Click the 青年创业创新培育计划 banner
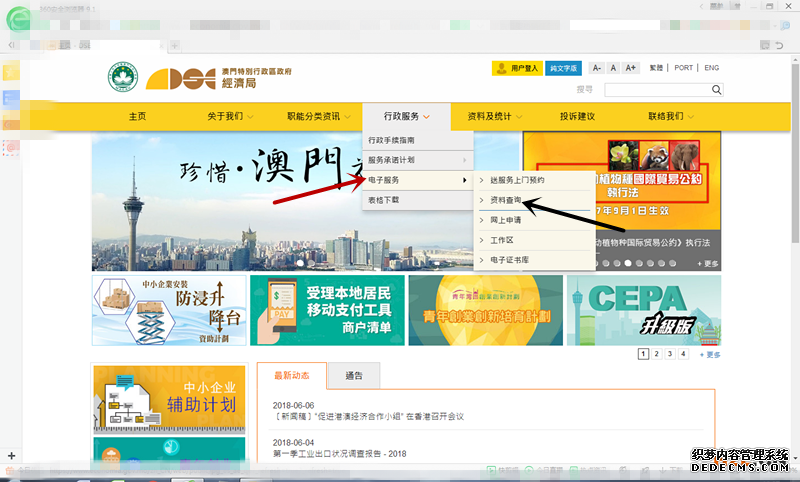The image size is (800, 482). point(486,311)
